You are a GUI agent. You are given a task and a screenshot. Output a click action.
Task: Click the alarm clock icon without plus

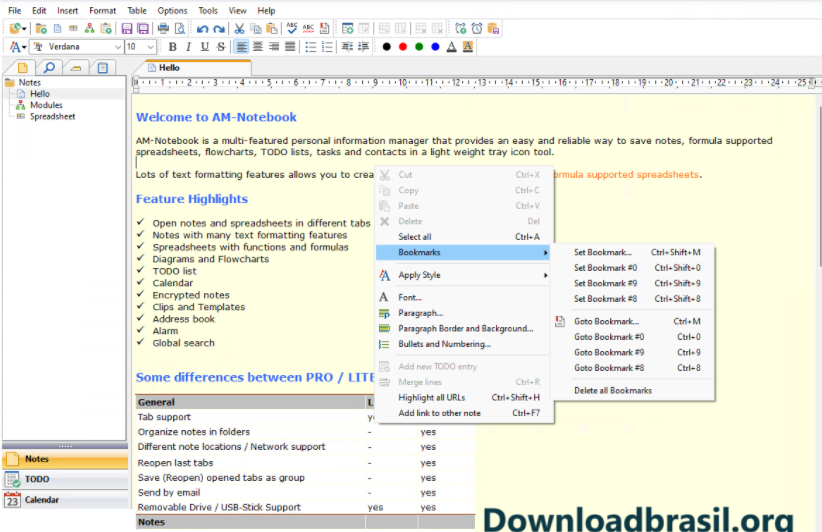point(477,29)
